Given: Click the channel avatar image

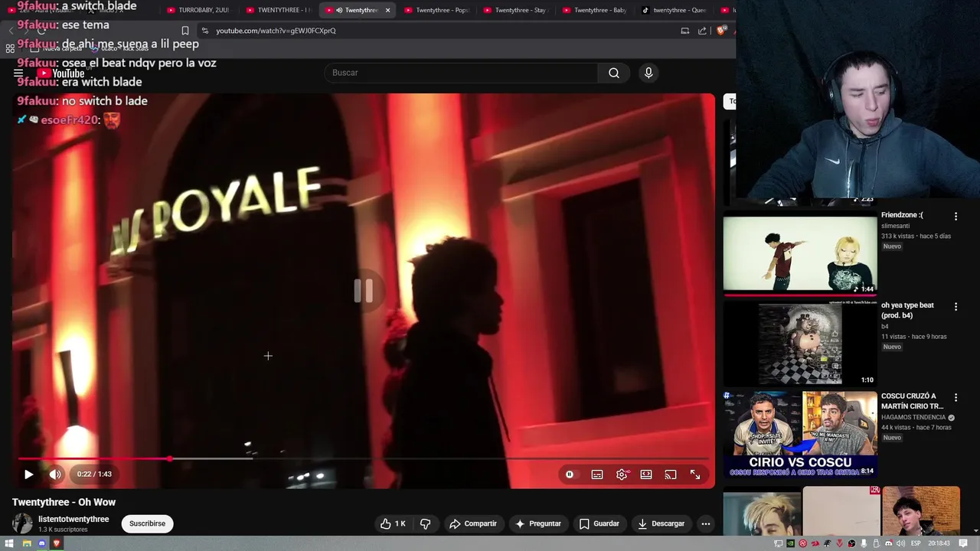Looking at the screenshot, I should [22, 523].
